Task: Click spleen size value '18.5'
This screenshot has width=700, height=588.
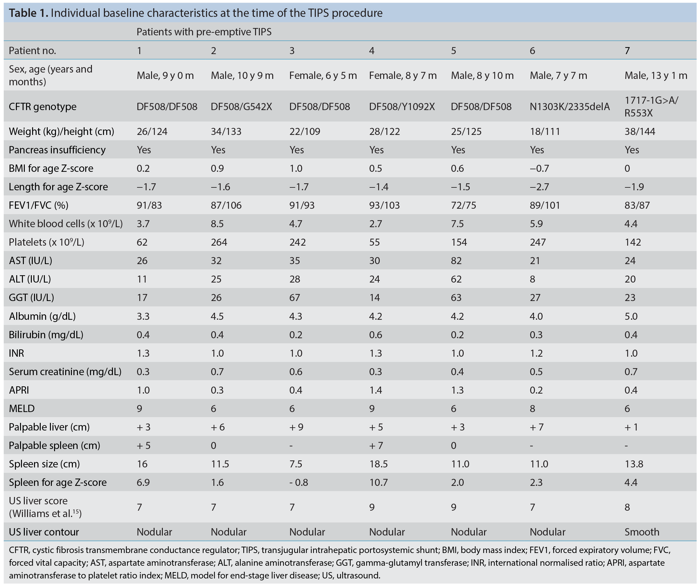Action: click(x=378, y=464)
